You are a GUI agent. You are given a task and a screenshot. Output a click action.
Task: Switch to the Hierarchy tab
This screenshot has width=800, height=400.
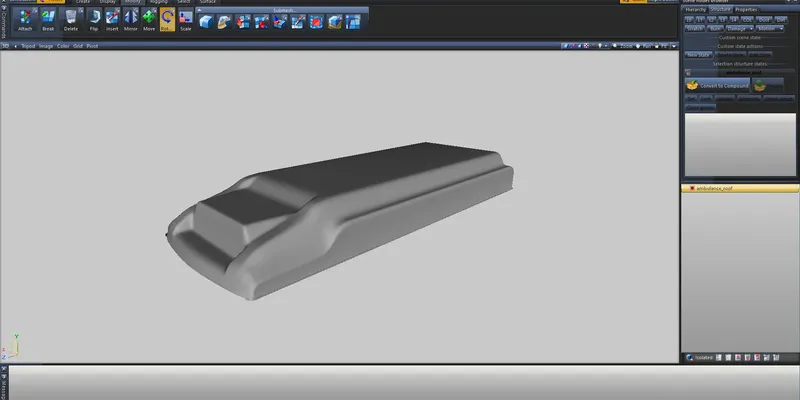click(x=695, y=9)
